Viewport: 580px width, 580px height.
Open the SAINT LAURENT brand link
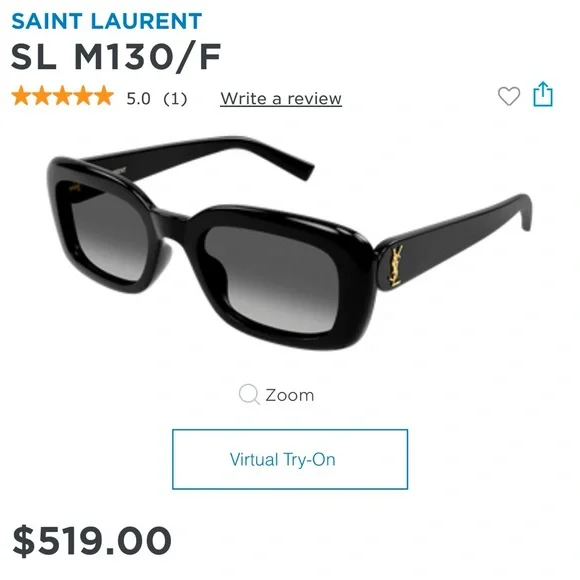point(107,21)
